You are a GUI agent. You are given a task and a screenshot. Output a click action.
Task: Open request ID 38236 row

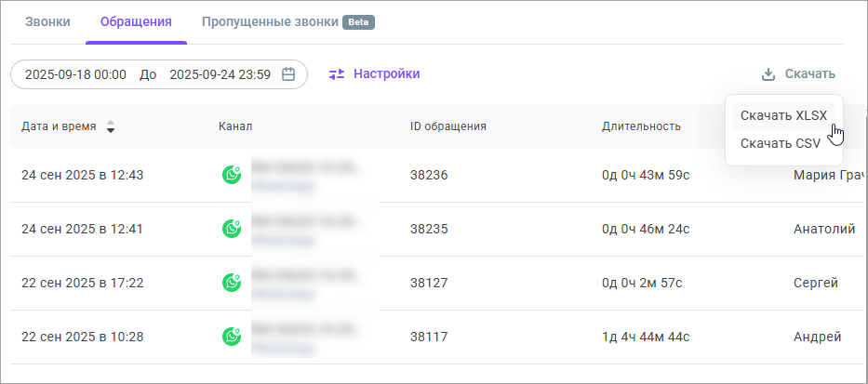click(x=429, y=174)
